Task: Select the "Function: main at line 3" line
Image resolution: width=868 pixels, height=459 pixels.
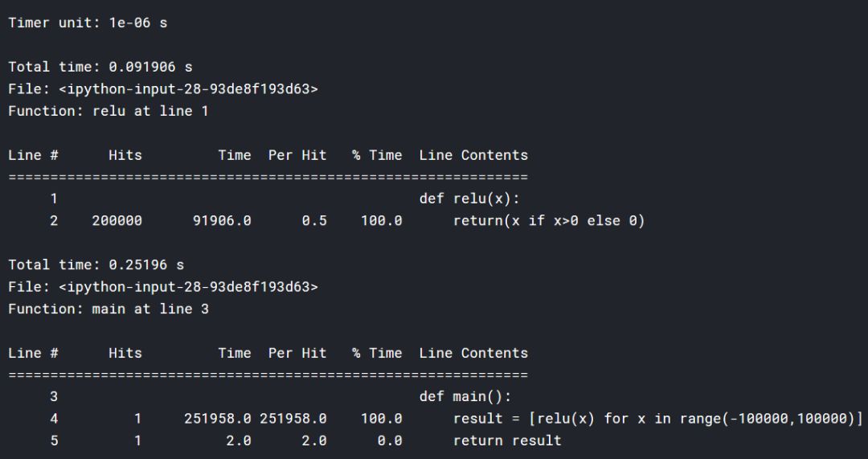Action: coord(108,309)
